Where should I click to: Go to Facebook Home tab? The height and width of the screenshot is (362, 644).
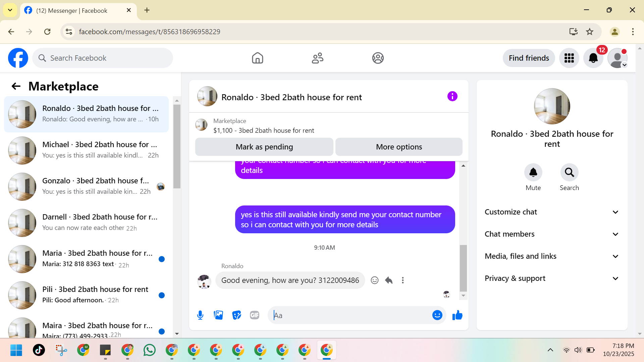click(x=257, y=58)
